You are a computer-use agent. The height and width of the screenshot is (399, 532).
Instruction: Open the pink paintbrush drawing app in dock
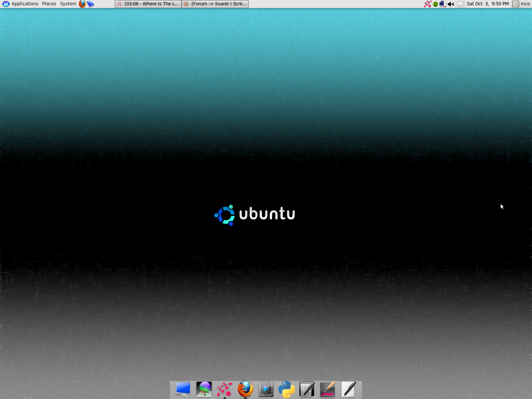click(328, 389)
